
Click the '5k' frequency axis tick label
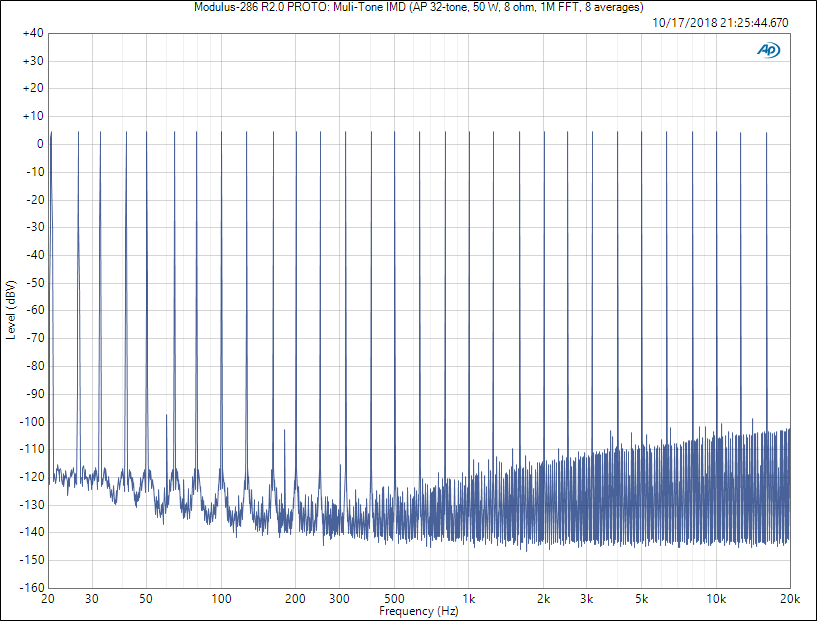641,599
